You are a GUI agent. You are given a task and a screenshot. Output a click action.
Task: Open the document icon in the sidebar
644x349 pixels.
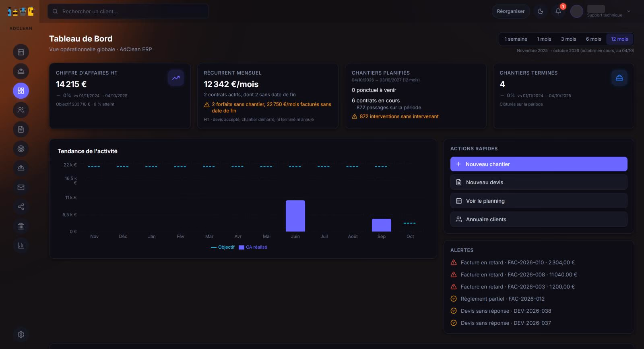[21, 129]
